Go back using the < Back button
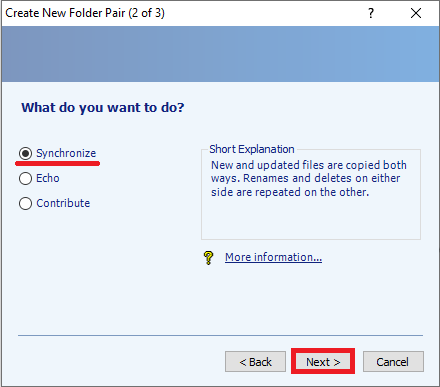This screenshot has width=440, height=387. click(x=255, y=362)
